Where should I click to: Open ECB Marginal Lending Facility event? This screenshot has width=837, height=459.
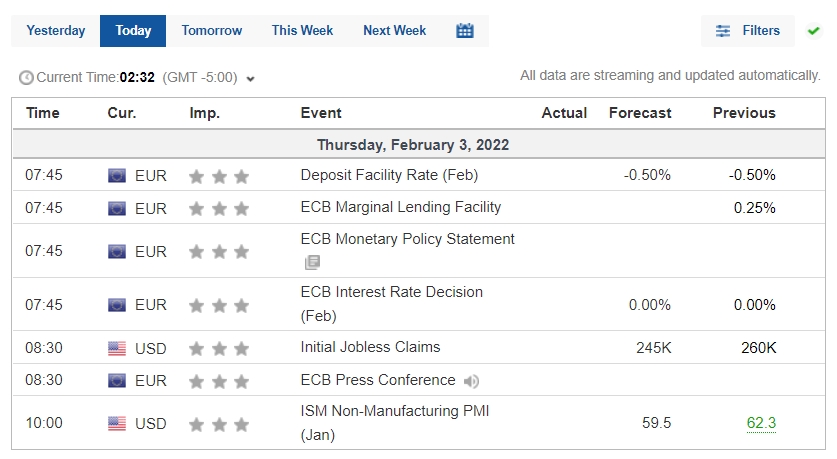(401, 207)
